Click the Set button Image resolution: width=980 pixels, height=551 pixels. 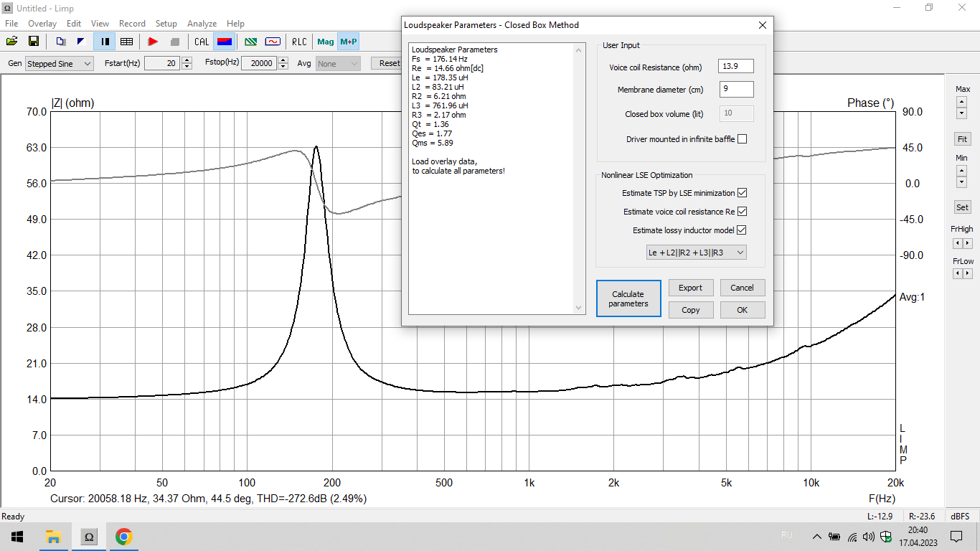962,207
